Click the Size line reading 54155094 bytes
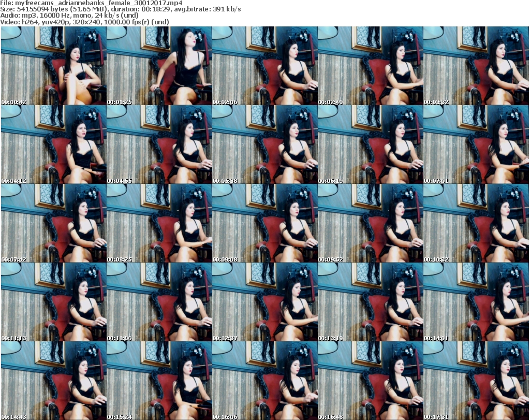 tap(120, 9)
